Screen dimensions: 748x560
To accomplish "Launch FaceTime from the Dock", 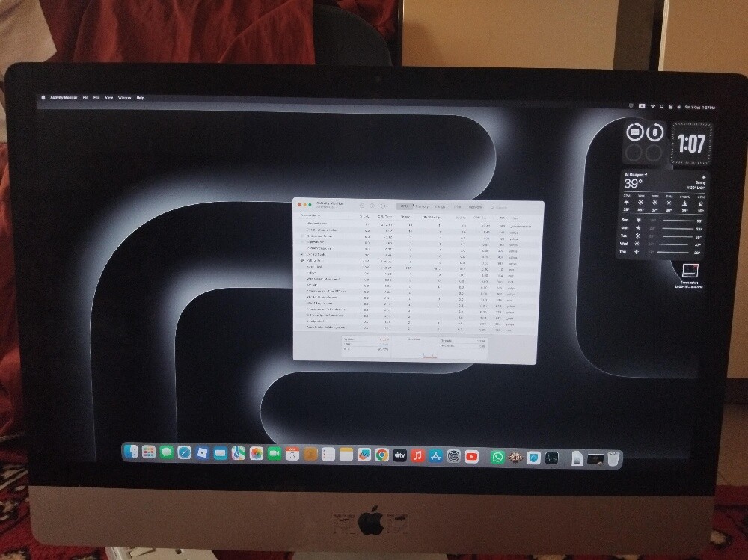I will point(275,454).
